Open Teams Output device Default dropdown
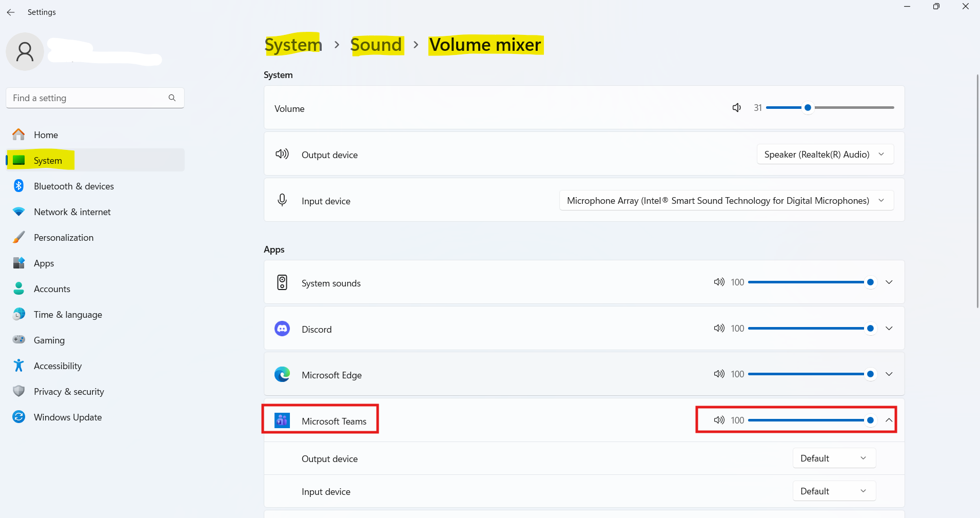This screenshot has width=980, height=518. [834, 458]
